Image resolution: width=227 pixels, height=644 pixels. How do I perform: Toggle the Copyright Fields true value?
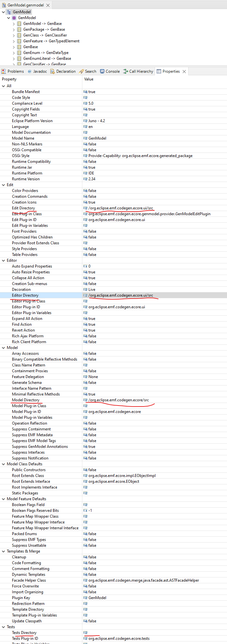pos(92,109)
